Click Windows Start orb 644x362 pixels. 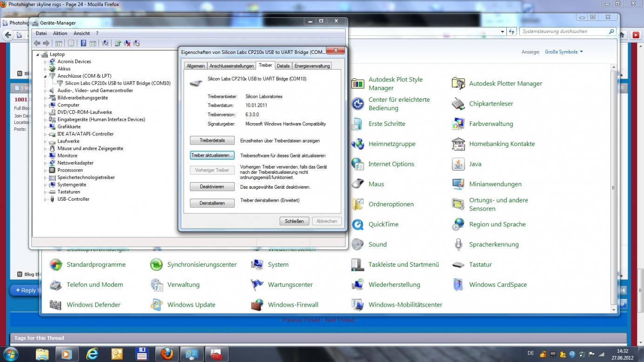point(10,354)
